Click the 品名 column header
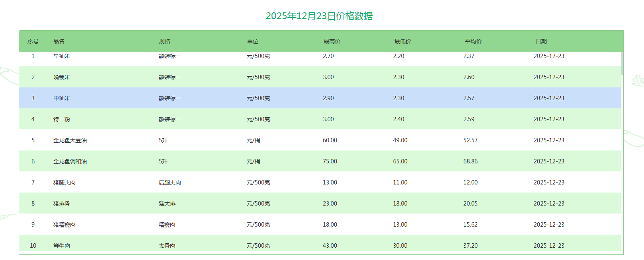Image resolution: width=644 pixels, height=260 pixels. (x=59, y=41)
